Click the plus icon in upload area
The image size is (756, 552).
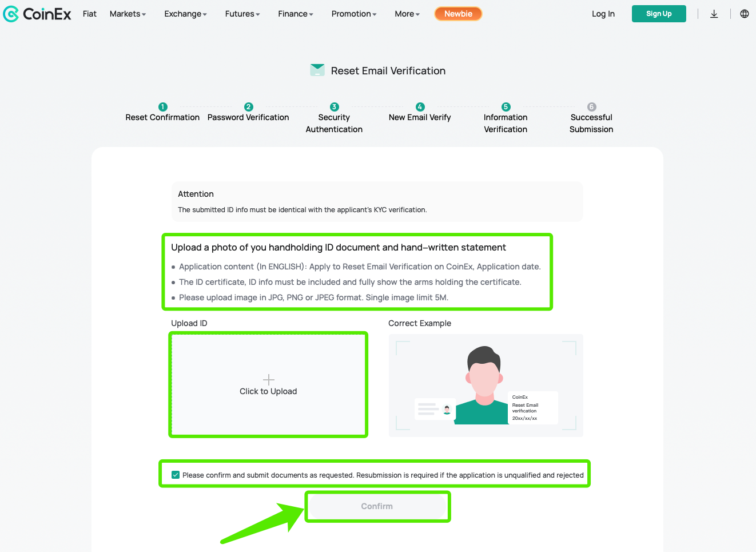[268, 380]
